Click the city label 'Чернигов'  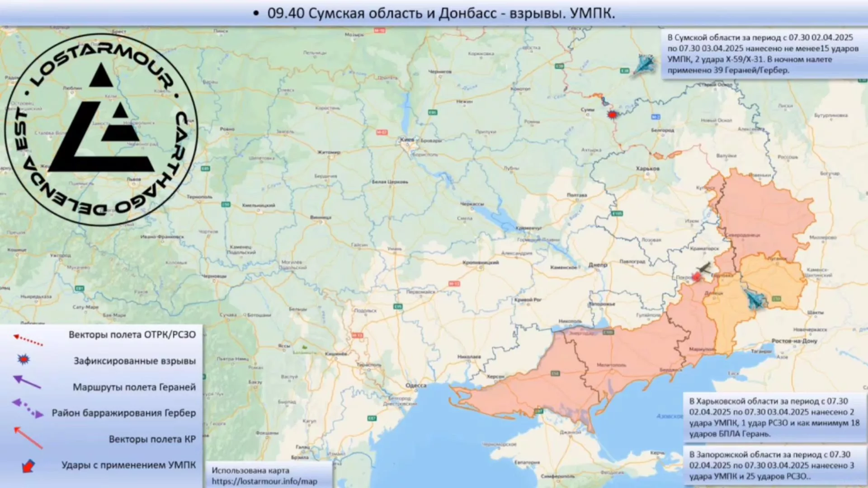point(440,72)
